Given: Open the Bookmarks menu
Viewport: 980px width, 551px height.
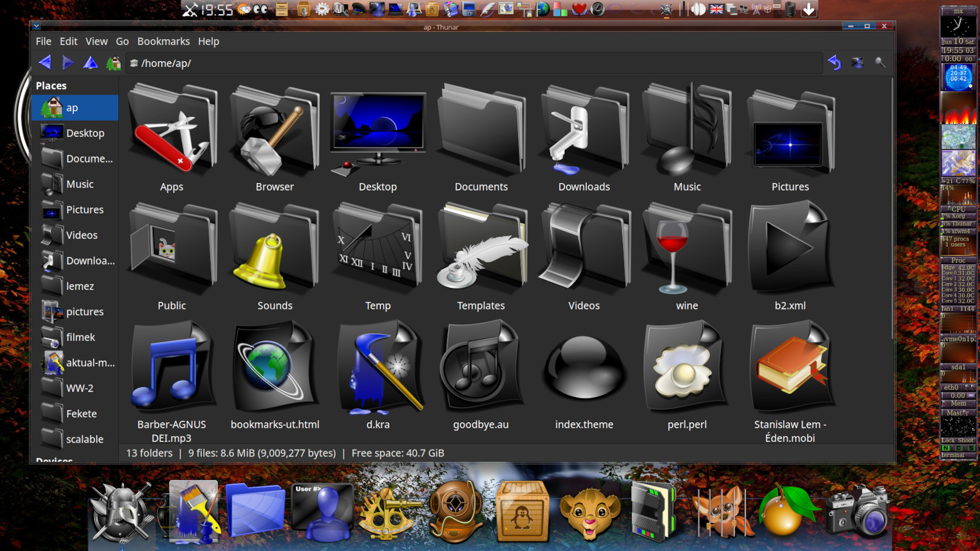Looking at the screenshot, I should 163,41.
